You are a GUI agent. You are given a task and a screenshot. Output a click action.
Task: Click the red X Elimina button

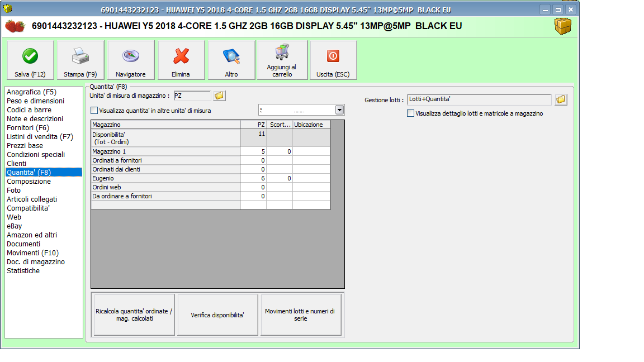tap(181, 60)
